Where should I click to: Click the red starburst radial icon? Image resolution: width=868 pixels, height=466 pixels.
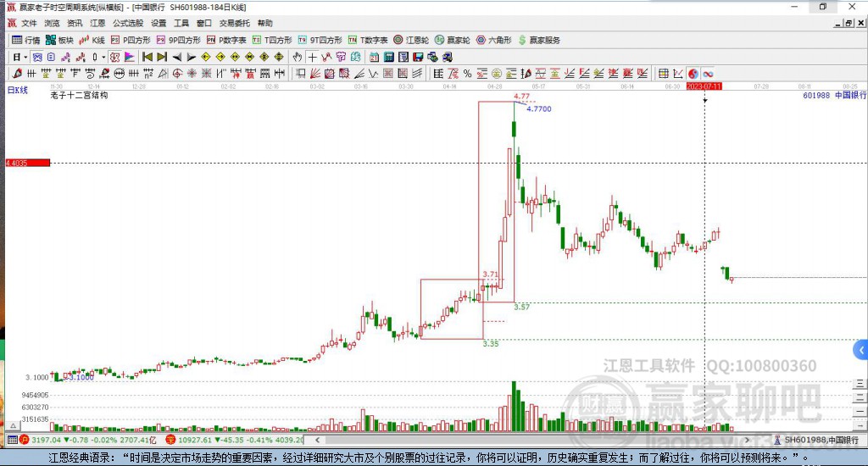192,74
